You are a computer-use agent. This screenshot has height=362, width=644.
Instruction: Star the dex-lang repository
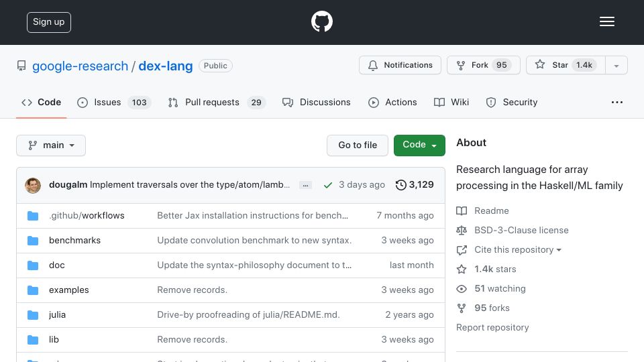point(566,65)
